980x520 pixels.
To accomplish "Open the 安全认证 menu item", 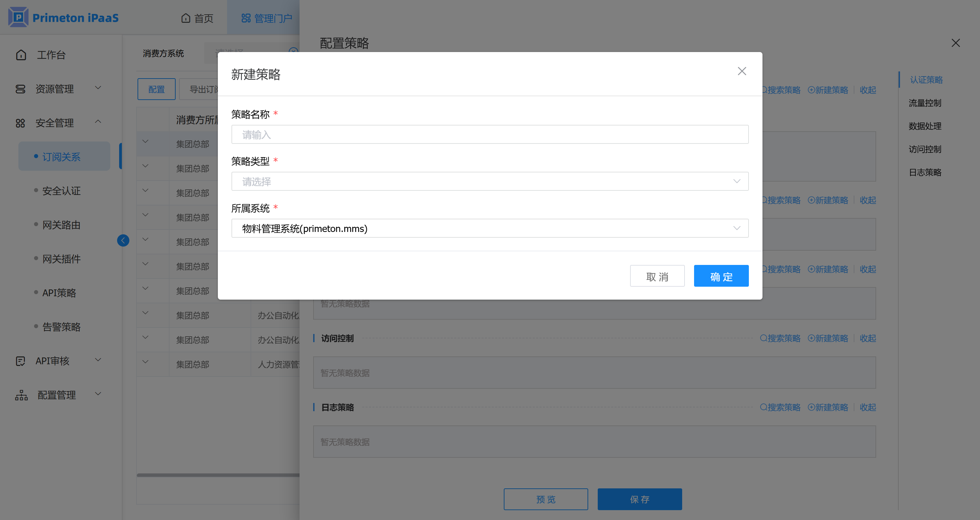I will 61,191.
